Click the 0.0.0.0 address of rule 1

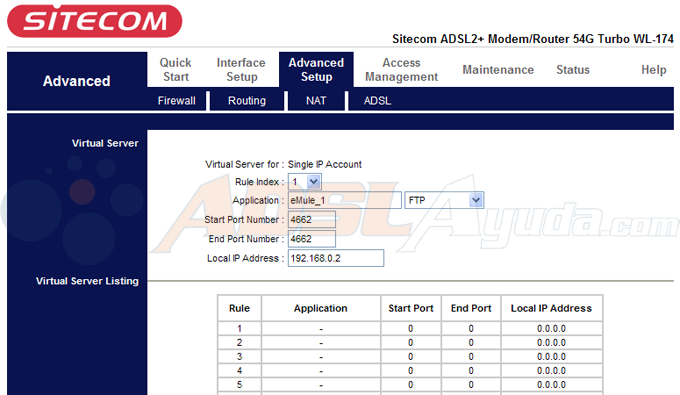tap(551, 329)
